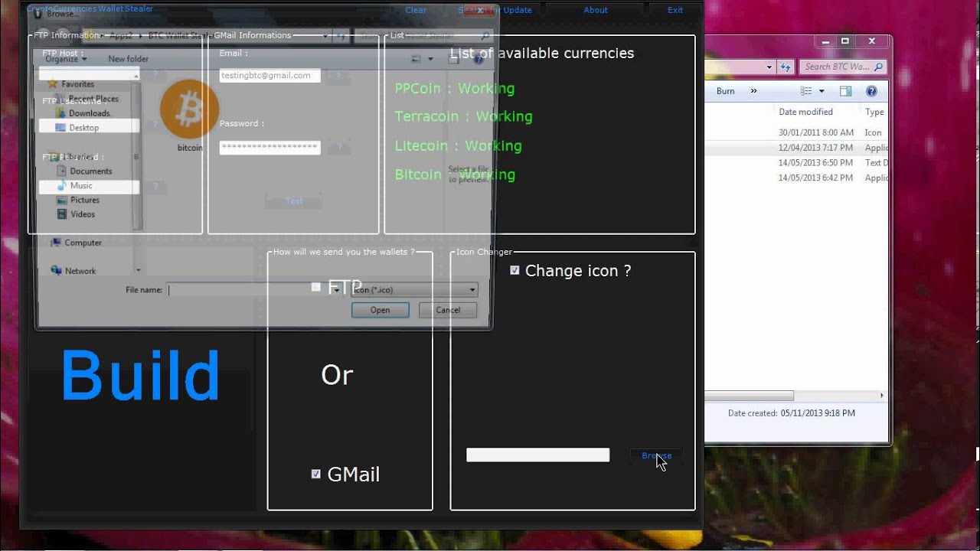Viewport: 980px width, 551px height.
Task: Click the help icon in Browse dialog toolbar
Action: (479, 59)
